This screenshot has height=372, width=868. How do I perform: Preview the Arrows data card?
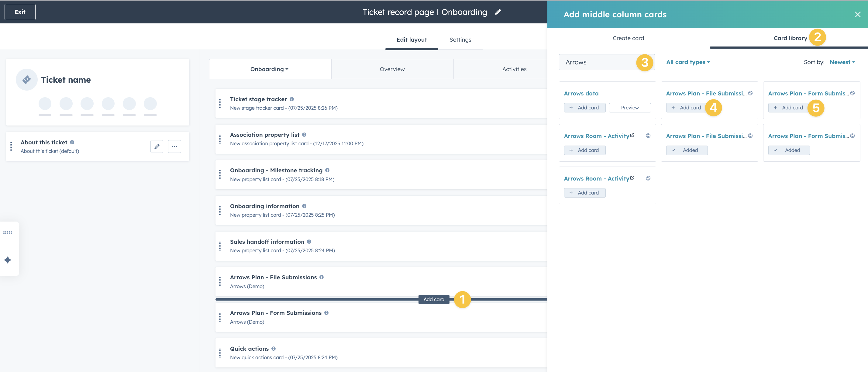629,108
